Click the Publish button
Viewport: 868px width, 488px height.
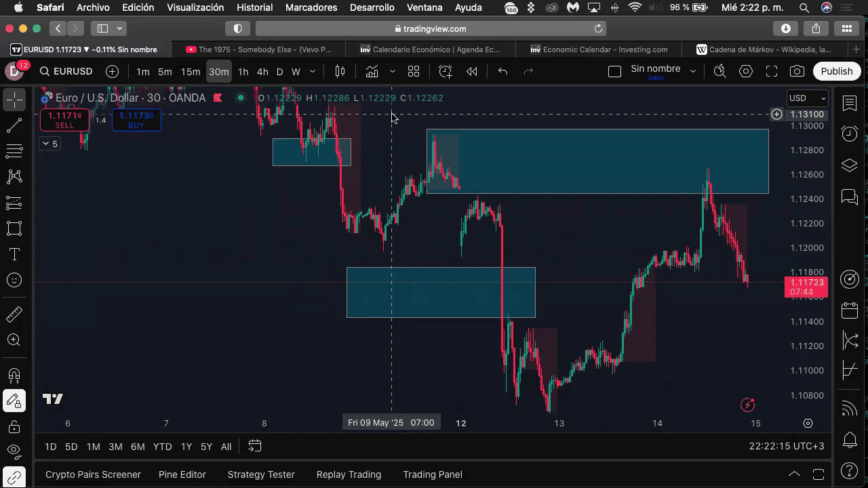[x=836, y=71]
